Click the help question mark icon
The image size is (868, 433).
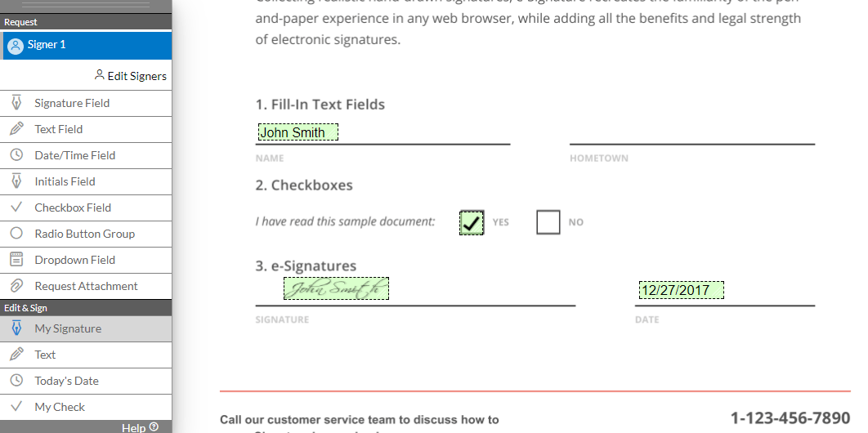[x=154, y=427]
